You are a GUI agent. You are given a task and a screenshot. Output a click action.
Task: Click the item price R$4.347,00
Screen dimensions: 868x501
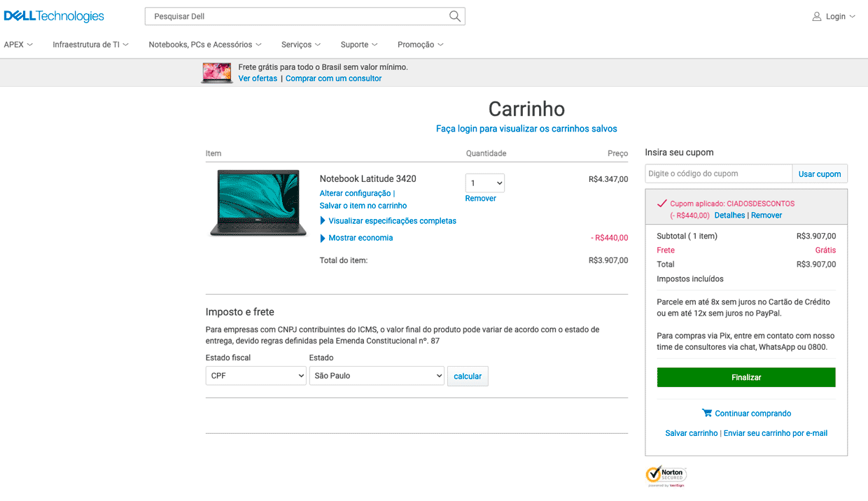coord(608,179)
